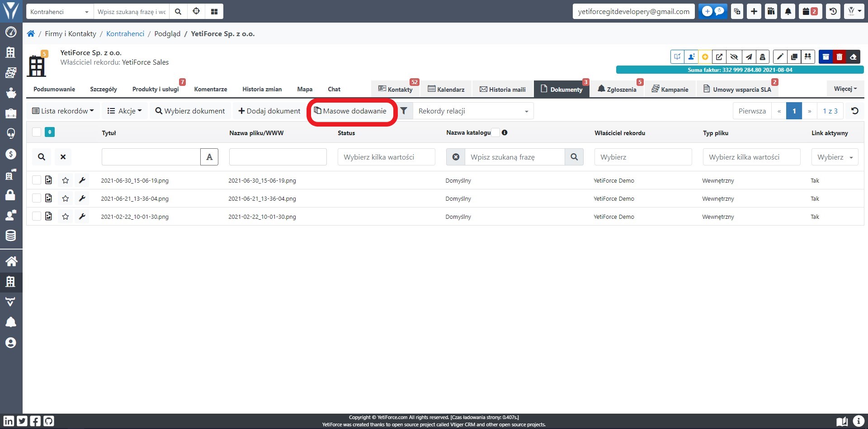Toggle the A case-sensitive button beside Tytuł filter
The width and height of the screenshot is (868, 429).
click(209, 157)
